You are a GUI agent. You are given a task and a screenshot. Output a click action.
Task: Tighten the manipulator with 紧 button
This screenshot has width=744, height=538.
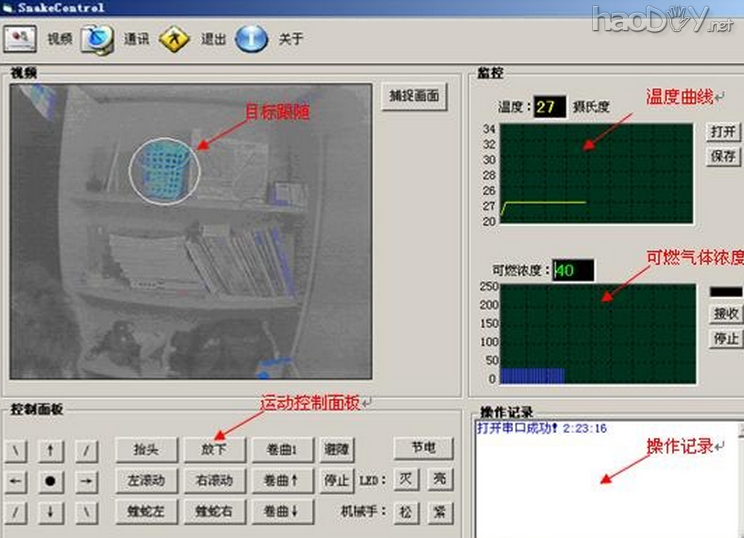pyautogui.click(x=439, y=512)
